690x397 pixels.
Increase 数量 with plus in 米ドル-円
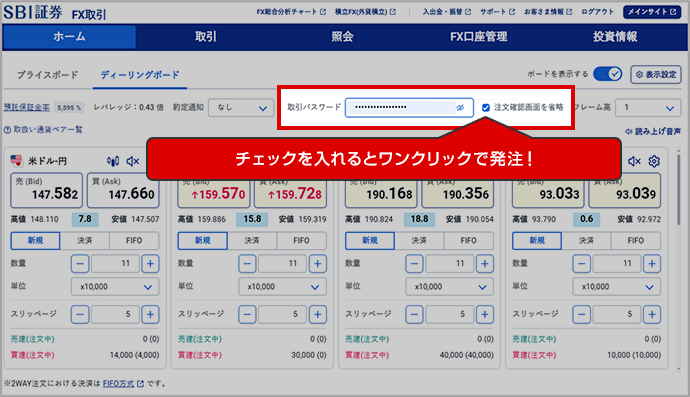(150, 264)
